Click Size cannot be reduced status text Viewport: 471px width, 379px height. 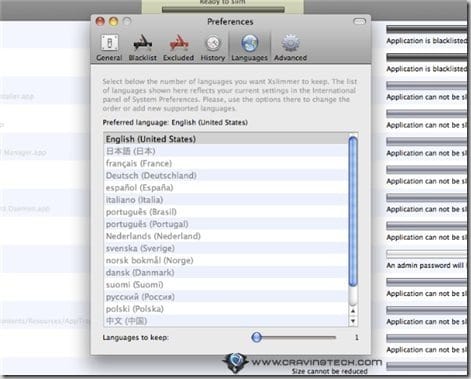pyautogui.click(x=329, y=371)
